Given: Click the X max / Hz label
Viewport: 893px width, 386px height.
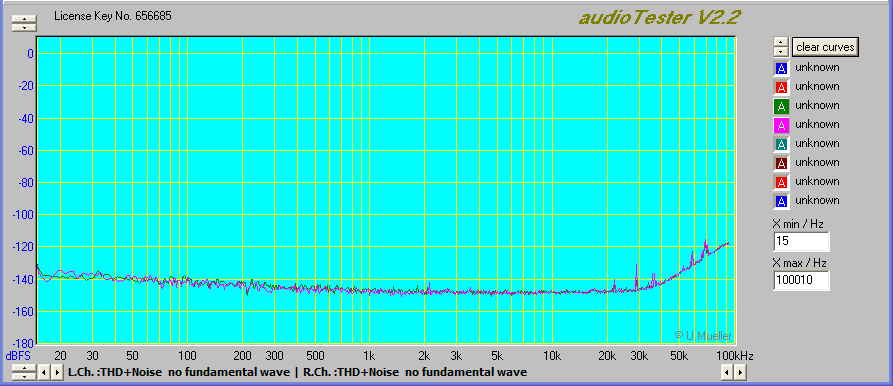Looking at the screenshot, I should (799, 263).
